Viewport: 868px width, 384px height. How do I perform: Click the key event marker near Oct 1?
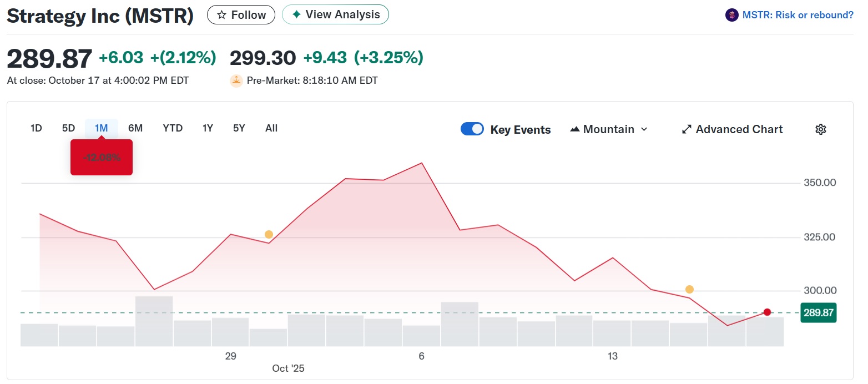[x=269, y=234]
